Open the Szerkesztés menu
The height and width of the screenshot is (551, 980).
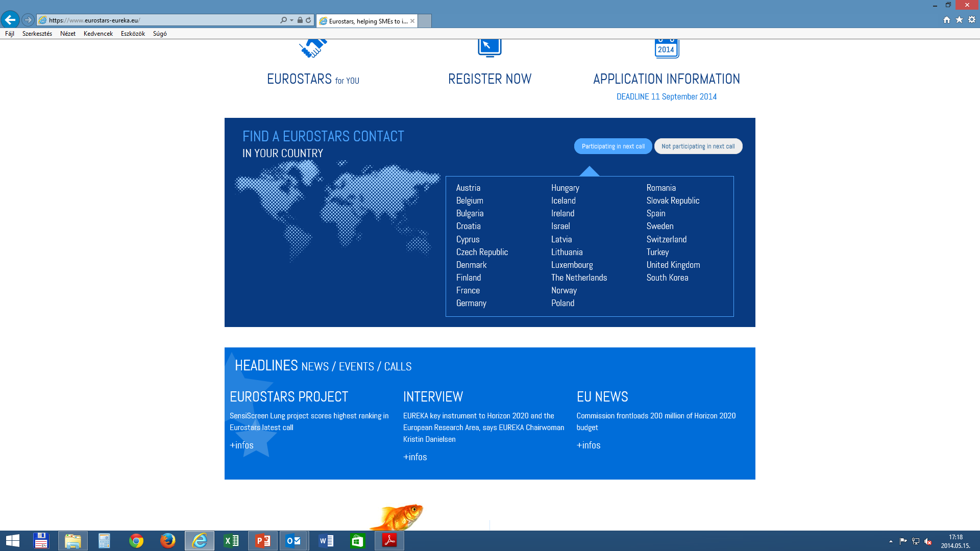[37, 34]
